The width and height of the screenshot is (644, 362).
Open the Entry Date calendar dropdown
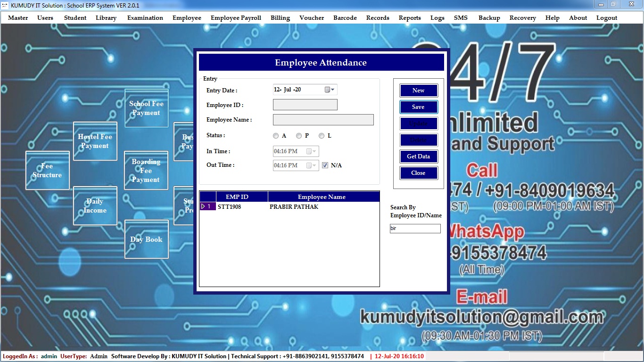click(332, 90)
